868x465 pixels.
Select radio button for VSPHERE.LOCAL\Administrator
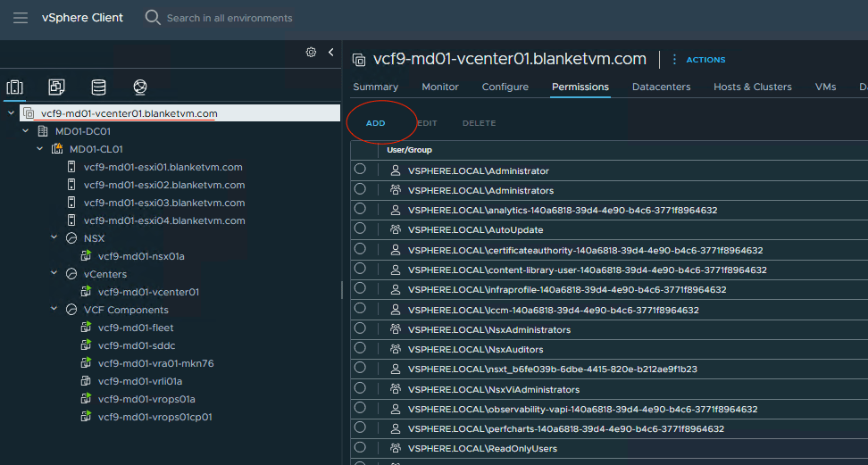(360, 170)
